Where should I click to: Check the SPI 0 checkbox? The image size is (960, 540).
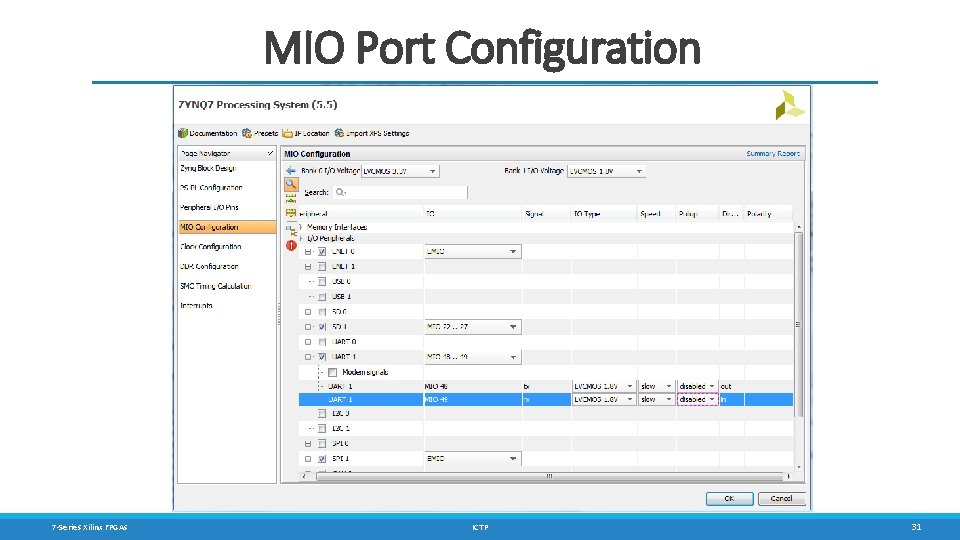tap(322, 444)
